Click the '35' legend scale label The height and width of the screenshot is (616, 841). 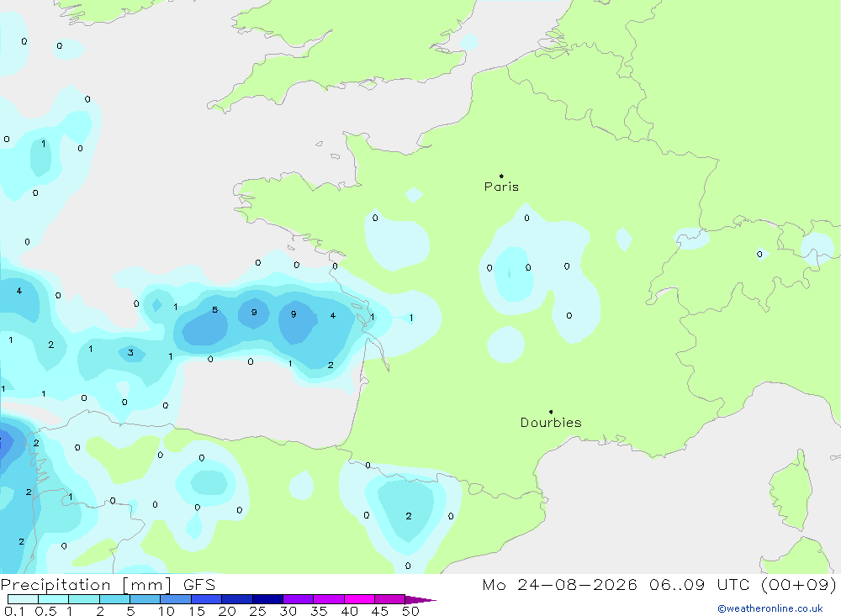click(319, 611)
